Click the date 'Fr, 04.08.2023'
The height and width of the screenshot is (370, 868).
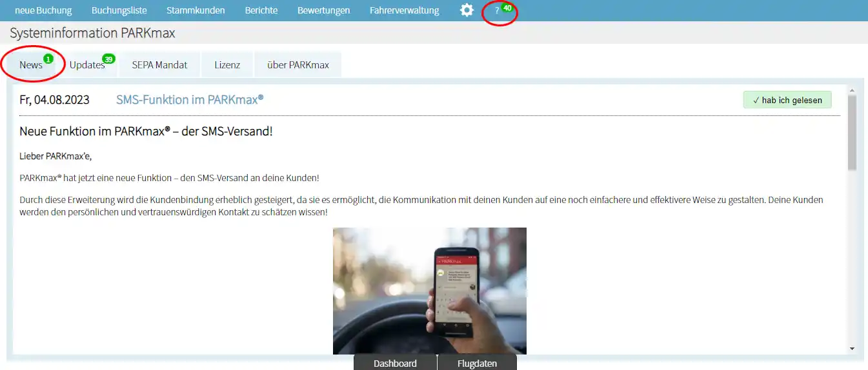pos(54,100)
